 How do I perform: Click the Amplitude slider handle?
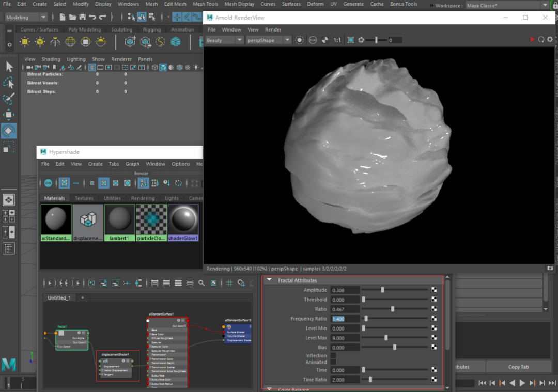click(382, 290)
